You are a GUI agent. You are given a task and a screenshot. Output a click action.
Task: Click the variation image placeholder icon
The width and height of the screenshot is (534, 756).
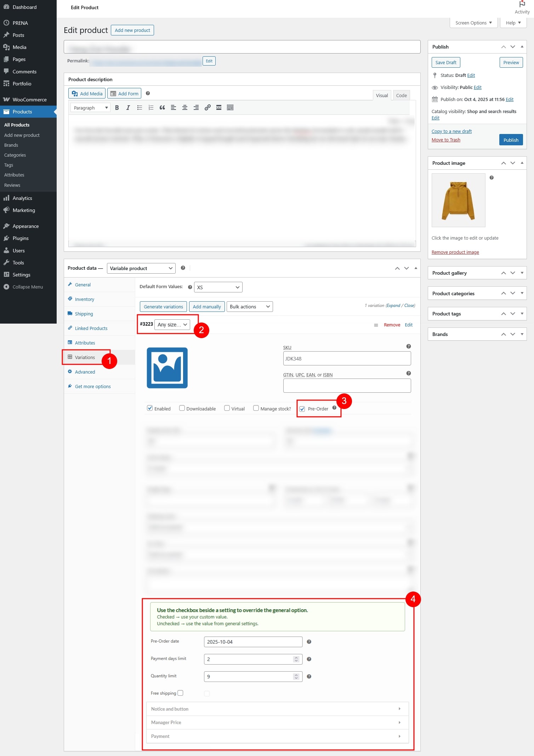click(x=167, y=368)
